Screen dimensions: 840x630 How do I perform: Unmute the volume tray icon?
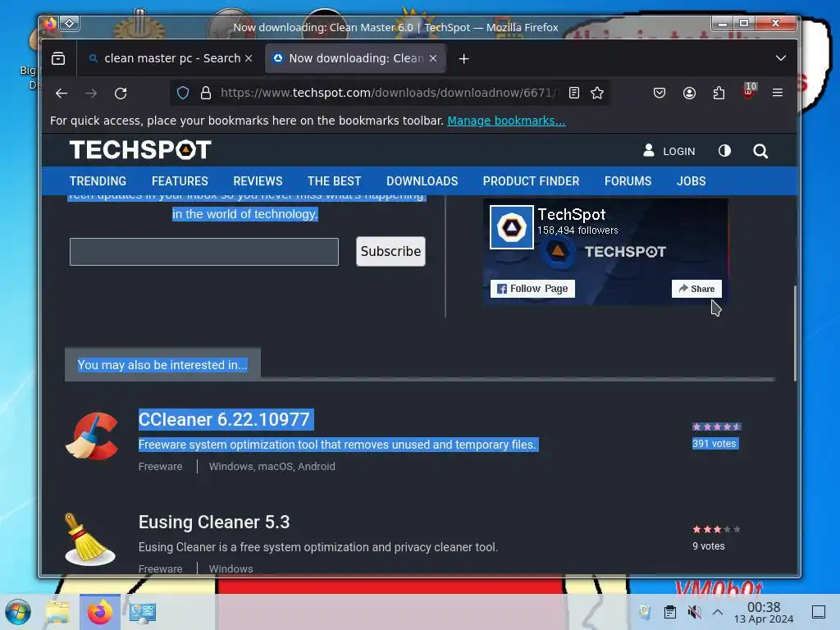pyautogui.click(x=694, y=612)
